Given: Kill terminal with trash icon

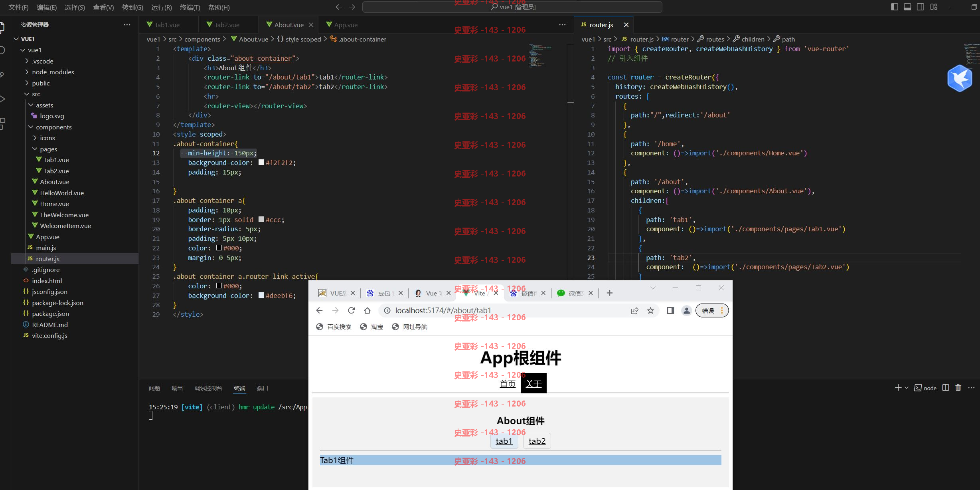Looking at the screenshot, I should coord(958,388).
